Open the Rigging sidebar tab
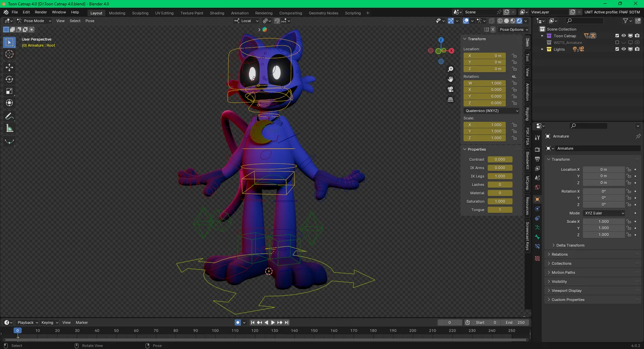644x349 pixels. (x=527, y=114)
